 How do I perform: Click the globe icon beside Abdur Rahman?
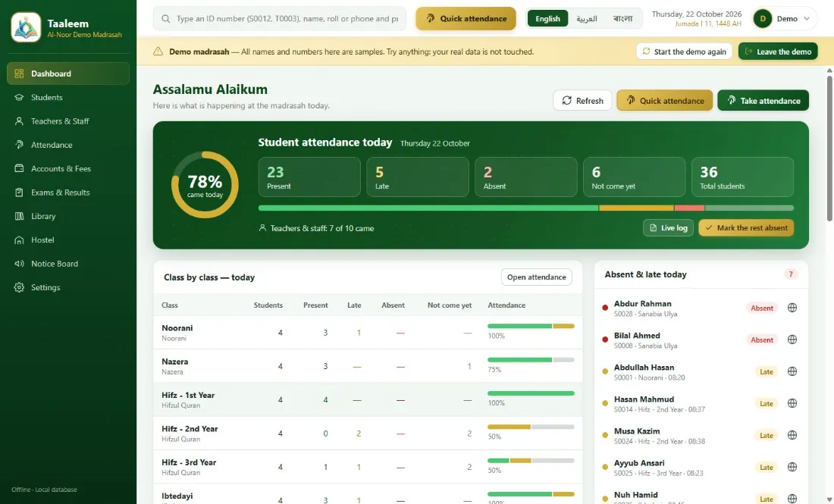792,308
